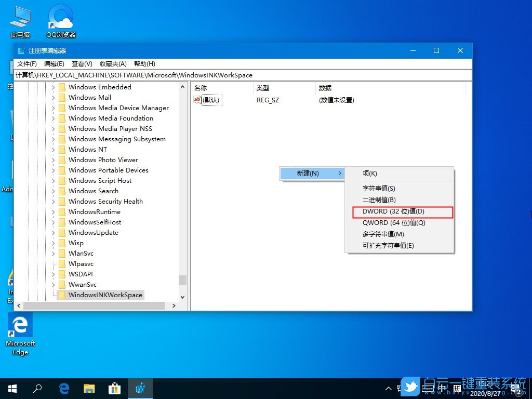This screenshot has height=399, width=532.
Task: Open File Explorer from the taskbar
Action: point(89,388)
